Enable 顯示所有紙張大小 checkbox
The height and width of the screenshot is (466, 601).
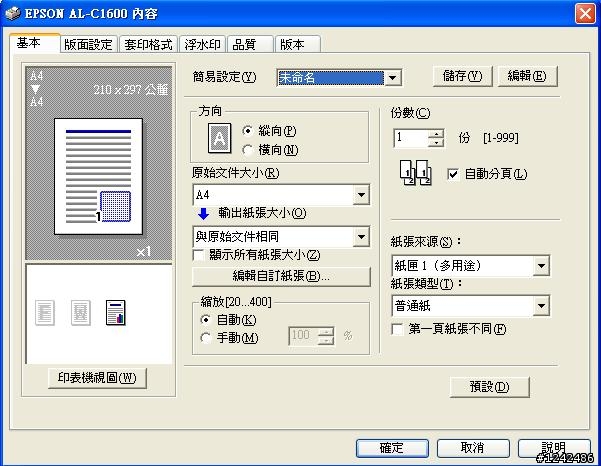point(199,255)
